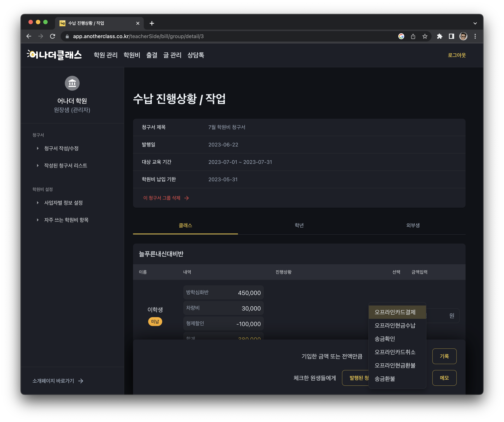Click the Google icon in address bar
The image size is (504, 422).
(401, 36)
